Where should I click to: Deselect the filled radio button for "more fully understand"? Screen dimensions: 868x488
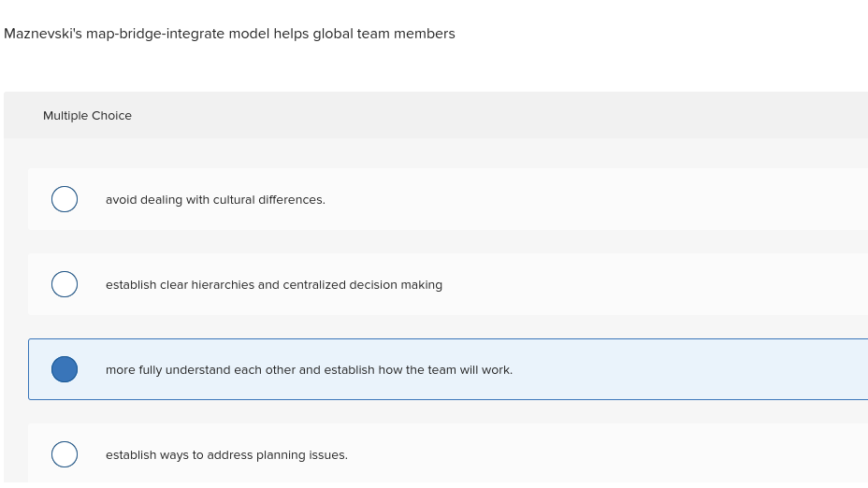[65, 369]
